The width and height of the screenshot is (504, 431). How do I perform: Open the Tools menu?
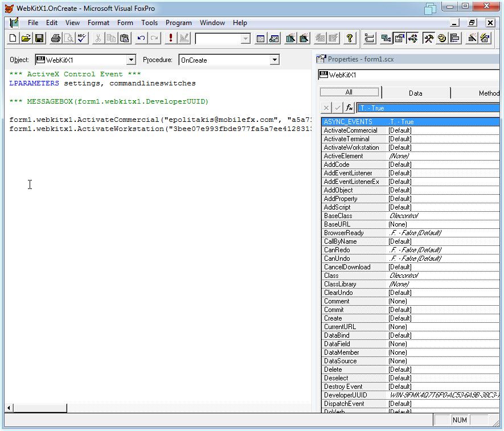coord(149,23)
